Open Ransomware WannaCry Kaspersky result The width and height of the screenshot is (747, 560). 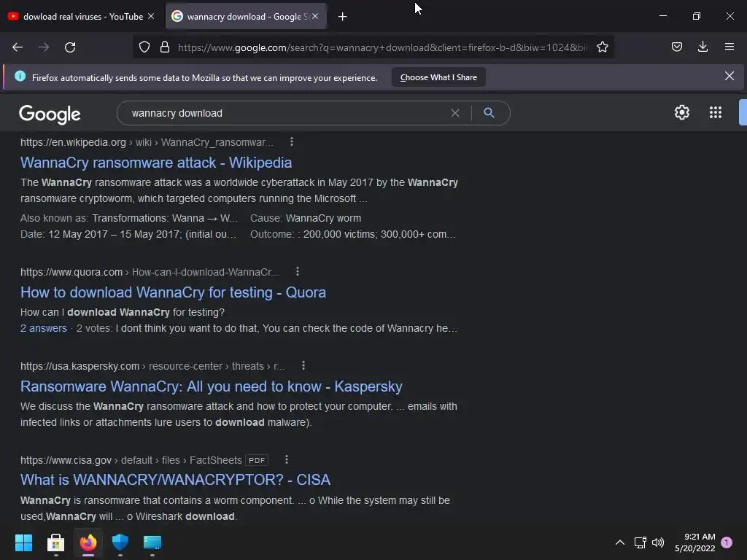pyautogui.click(x=211, y=386)
